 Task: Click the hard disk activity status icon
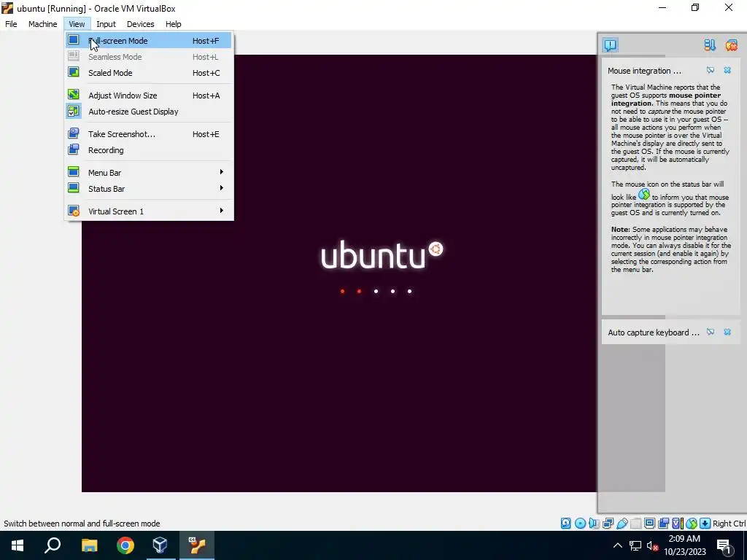coord(565,524)
